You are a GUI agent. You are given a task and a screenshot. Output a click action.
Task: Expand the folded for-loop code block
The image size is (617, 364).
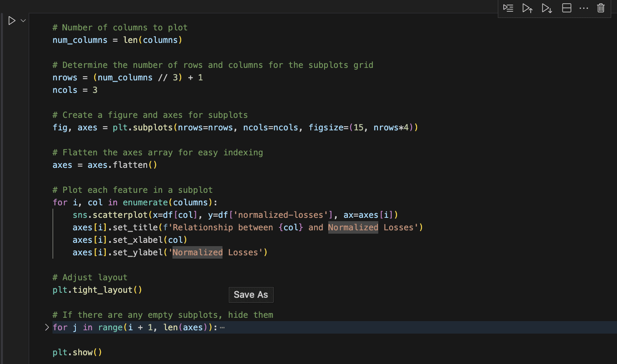pyautogui.click(x=47, y=327)
